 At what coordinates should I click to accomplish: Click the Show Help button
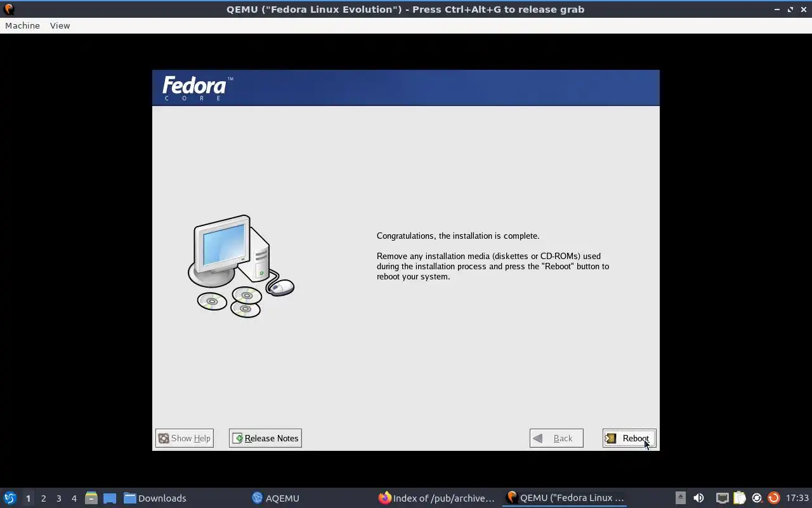[x=185, y=438]
